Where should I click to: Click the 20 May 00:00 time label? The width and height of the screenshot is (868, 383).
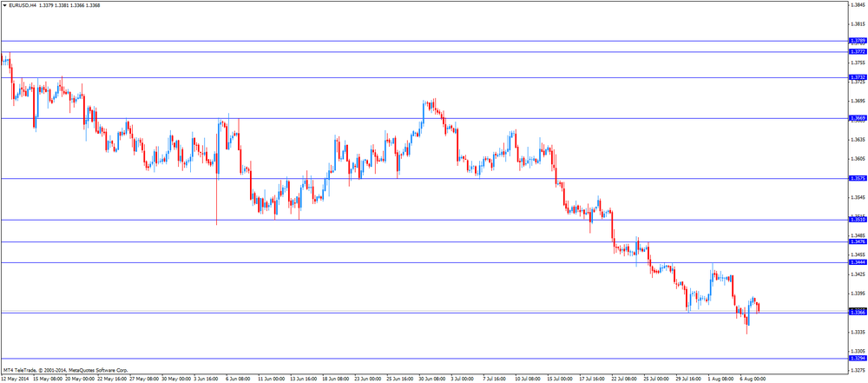point(80,379)
